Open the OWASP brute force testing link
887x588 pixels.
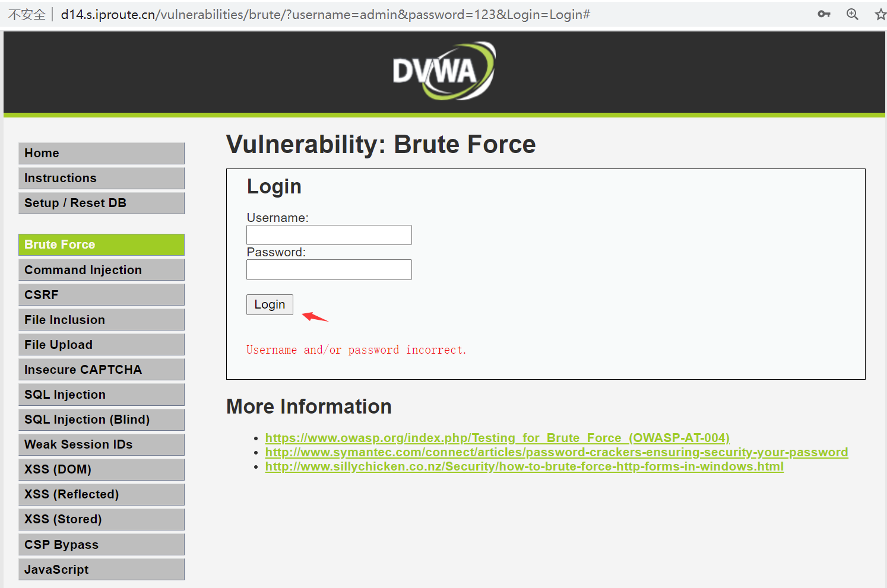tap(497, 438)
